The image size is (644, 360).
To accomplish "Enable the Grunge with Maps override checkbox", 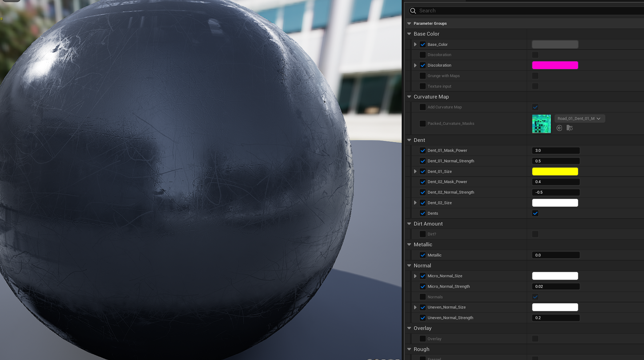I will point(423,76).
